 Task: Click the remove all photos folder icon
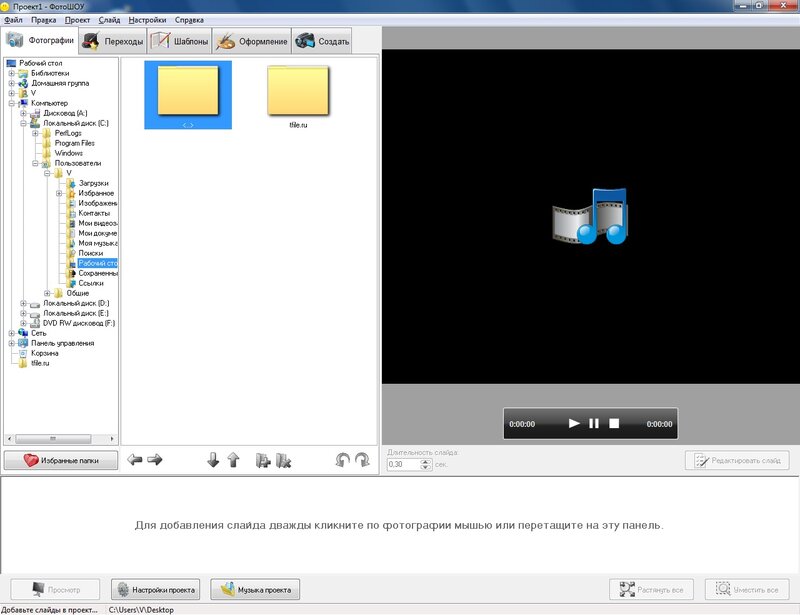point(283,460)
